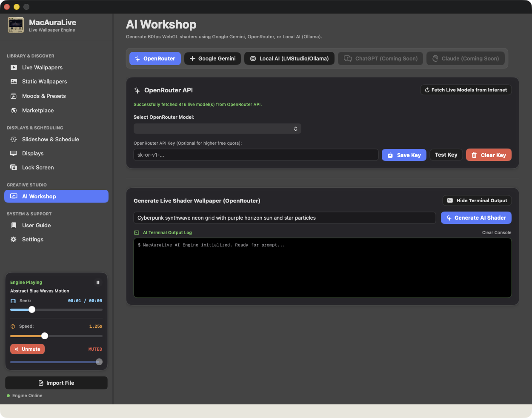The image size is (532, 418).
Task: Select the Claude (Coming Soon) tab
Action: click(x=466, y=58)
